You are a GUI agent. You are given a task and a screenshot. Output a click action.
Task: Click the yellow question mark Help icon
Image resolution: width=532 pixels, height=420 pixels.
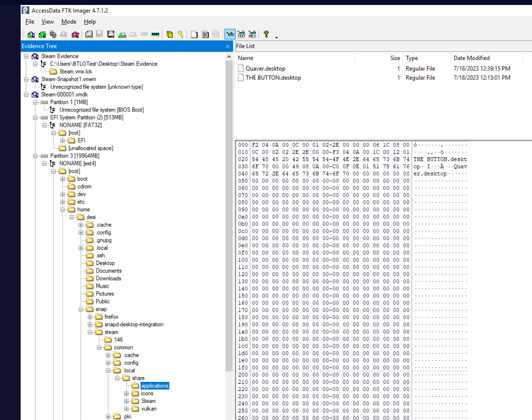coord(266,35)
